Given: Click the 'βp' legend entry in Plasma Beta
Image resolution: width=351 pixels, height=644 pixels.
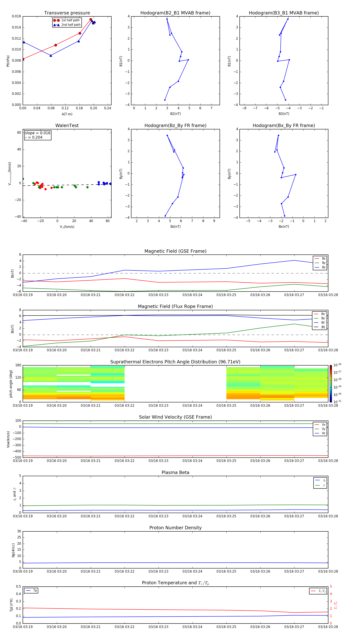Looking at the screenshot, I should point(321,480).
